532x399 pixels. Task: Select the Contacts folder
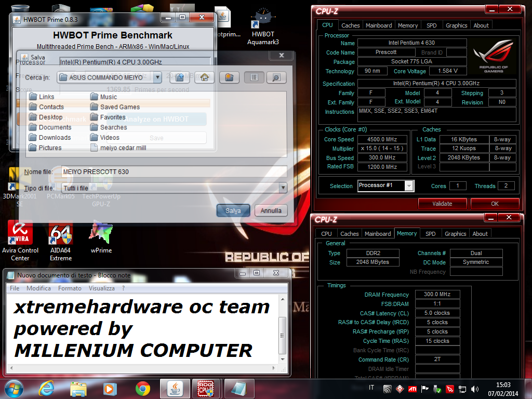[x=46, y=107]
